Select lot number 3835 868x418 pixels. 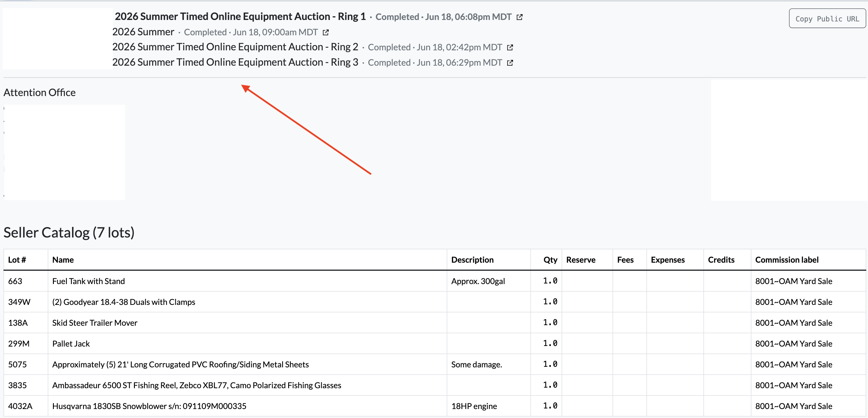tap(17, 386)
